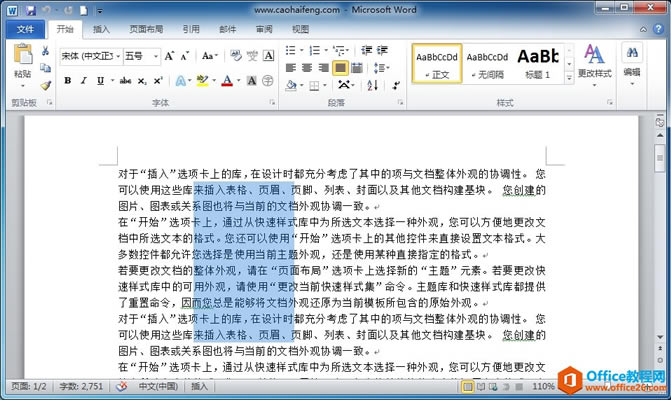Switch to the Page Layout (页面布局) tab
This screenshot has height=400, width=671.
pyautogui.click(x=146, y=29)
